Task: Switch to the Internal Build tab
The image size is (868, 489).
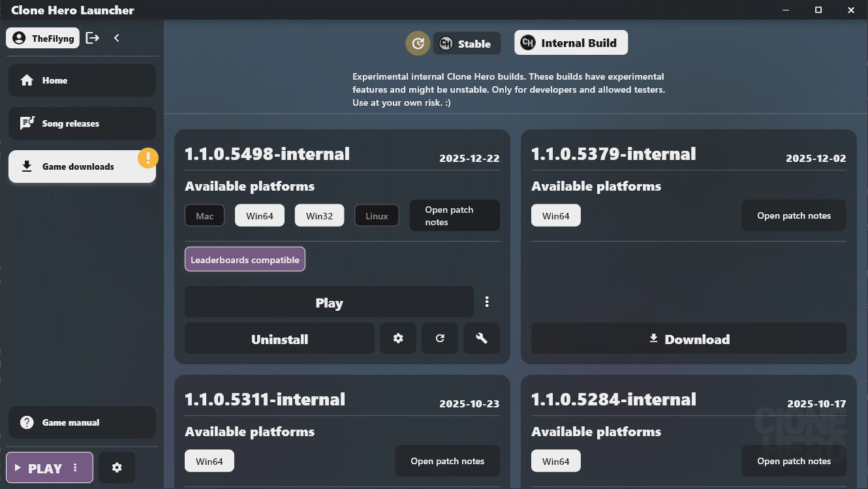Action: pyautogui.click(x=571, y=43)
